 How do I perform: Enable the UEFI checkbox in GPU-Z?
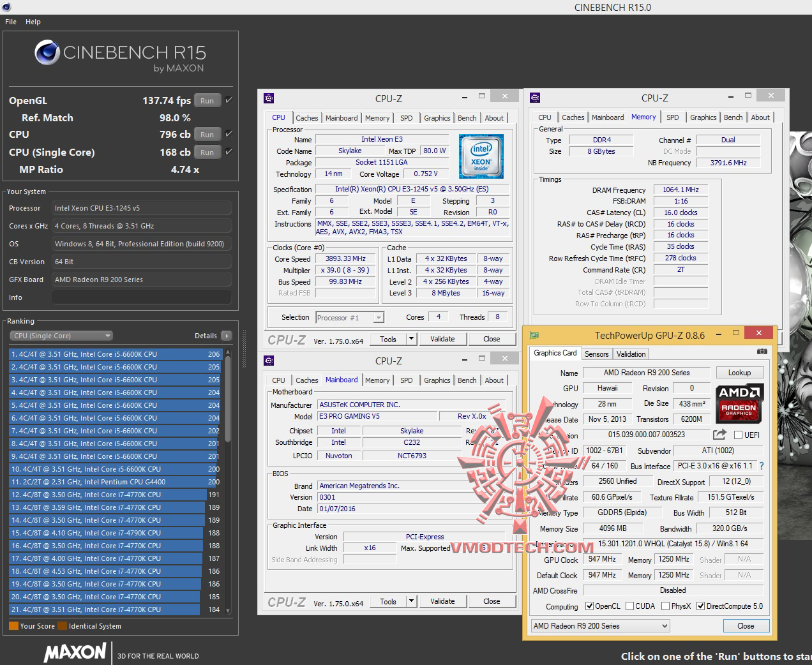pos(739,435)
